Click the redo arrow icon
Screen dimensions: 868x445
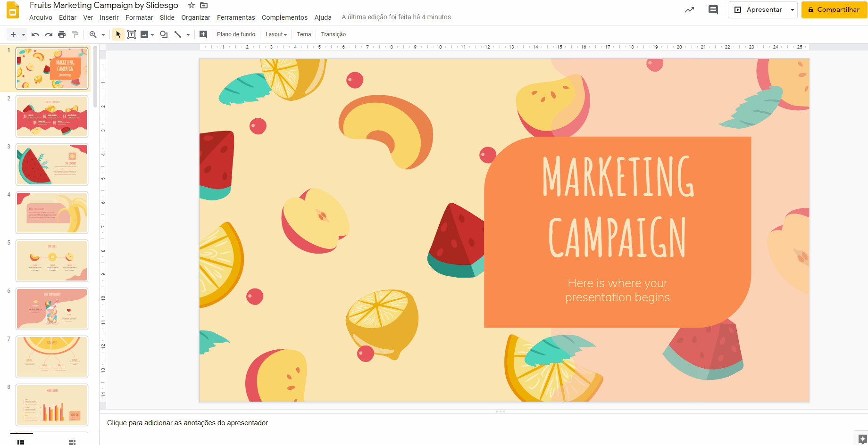click(49, 34)
